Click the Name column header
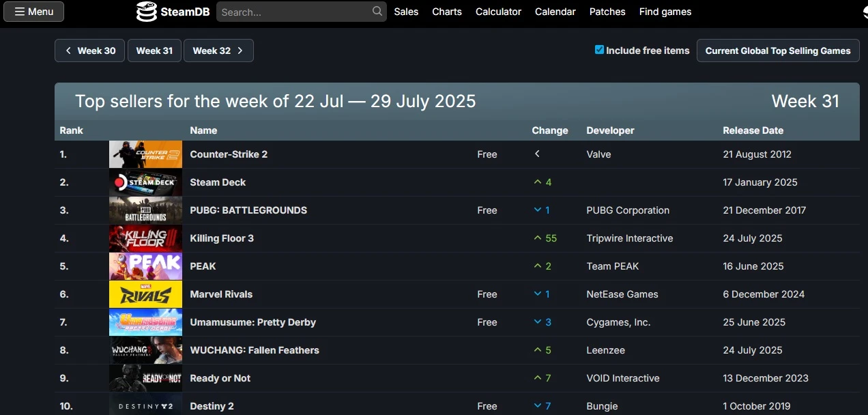The image size is (868, 415). coord(203,130)
